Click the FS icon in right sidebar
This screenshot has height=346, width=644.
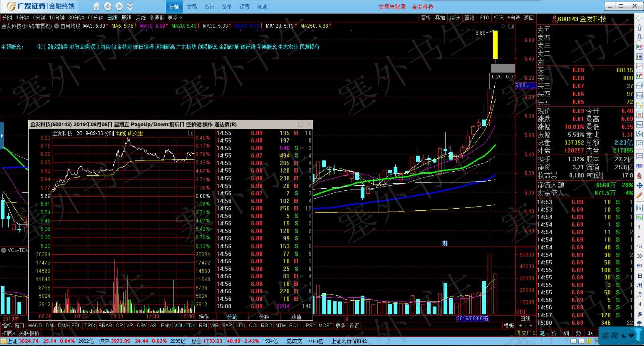(639, 208)
